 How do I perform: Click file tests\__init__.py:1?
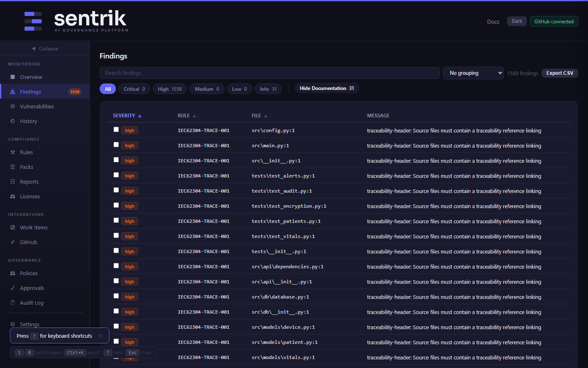coord(279,251)
